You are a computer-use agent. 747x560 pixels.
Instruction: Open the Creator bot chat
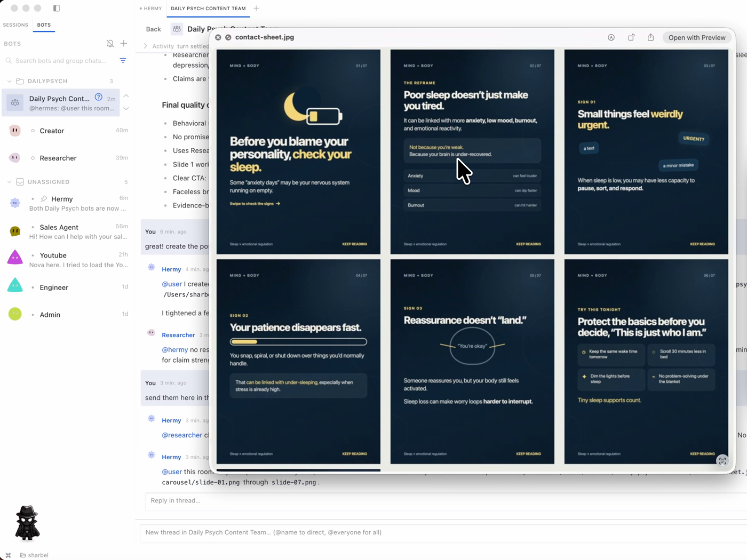coord(67,131)
